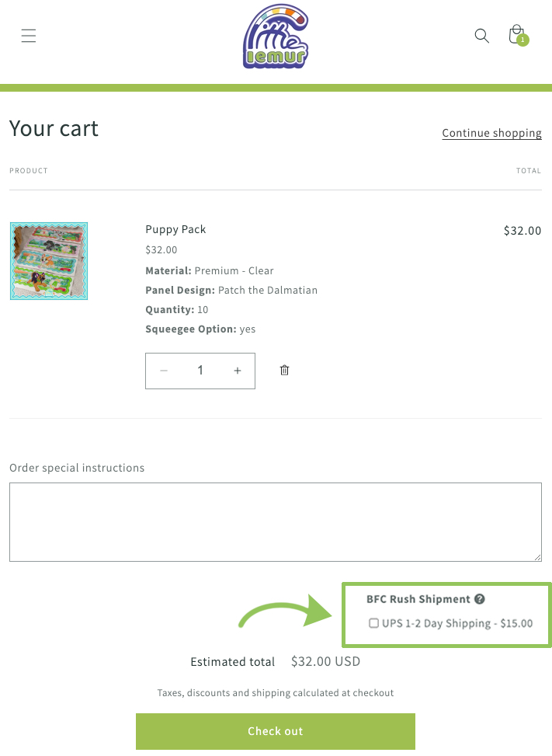Click the Little Lemur logo

point(276,37)
